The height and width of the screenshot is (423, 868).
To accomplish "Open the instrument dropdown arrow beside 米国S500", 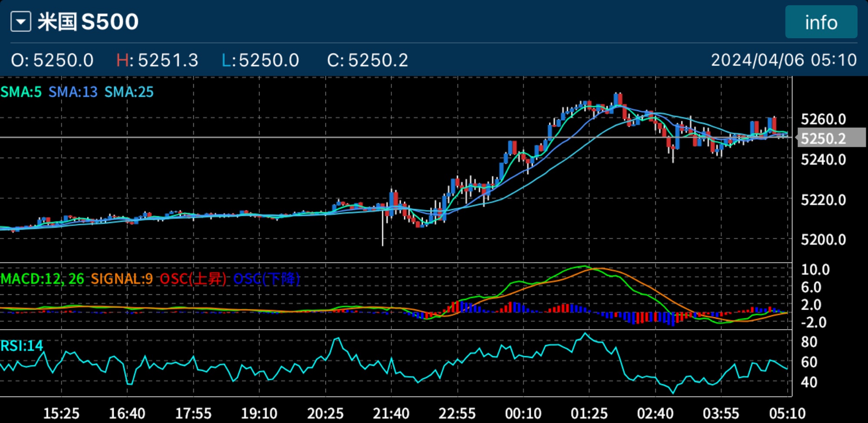I will 21,22.
